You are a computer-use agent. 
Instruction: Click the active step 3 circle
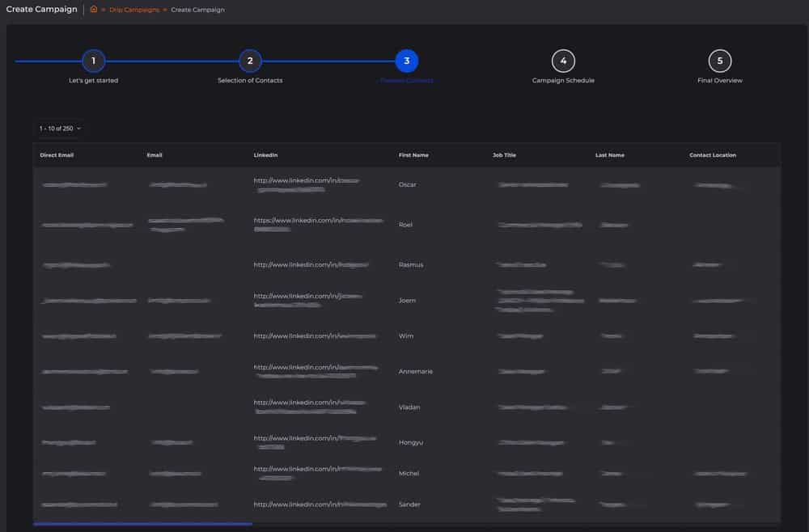click(x=406, y=61)
